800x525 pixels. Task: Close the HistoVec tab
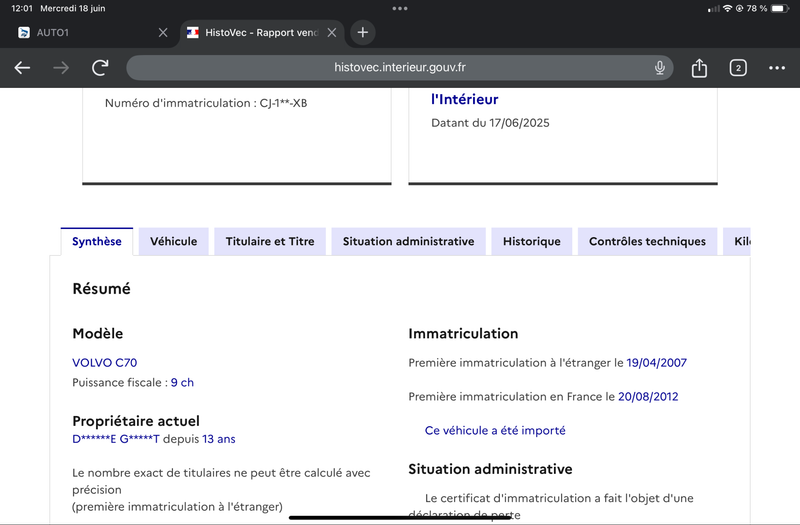tap(332, 33)
